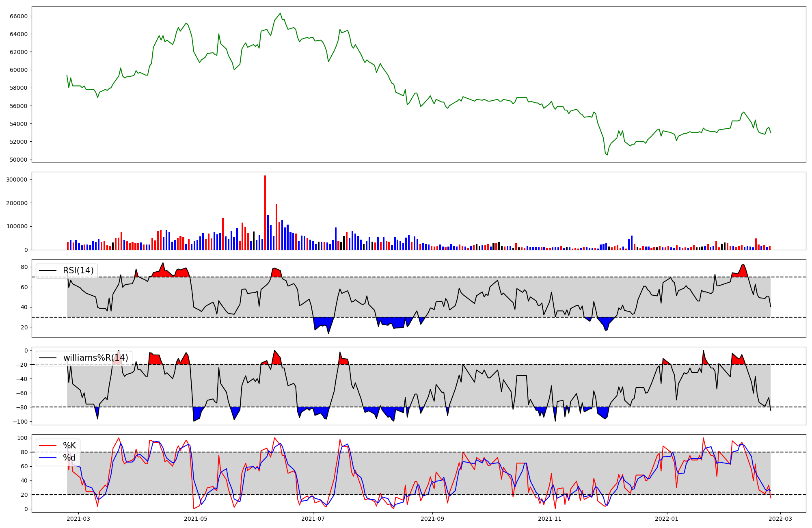Click the red %K legend entry
The image size is (812, 528).
pos(69,446)
